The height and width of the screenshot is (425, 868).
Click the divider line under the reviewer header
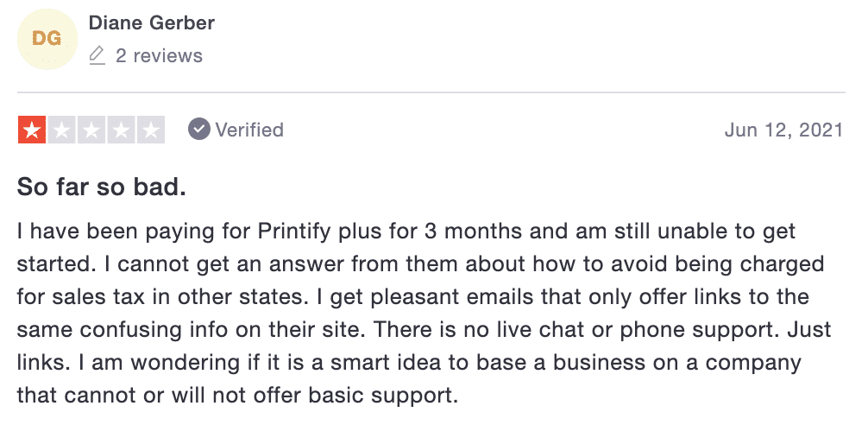(431, 92)
